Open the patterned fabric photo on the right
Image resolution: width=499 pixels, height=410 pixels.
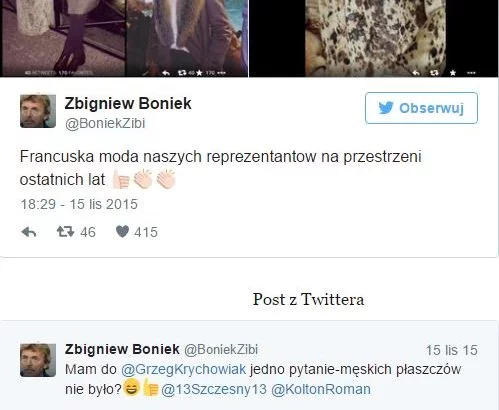(373, 38)
